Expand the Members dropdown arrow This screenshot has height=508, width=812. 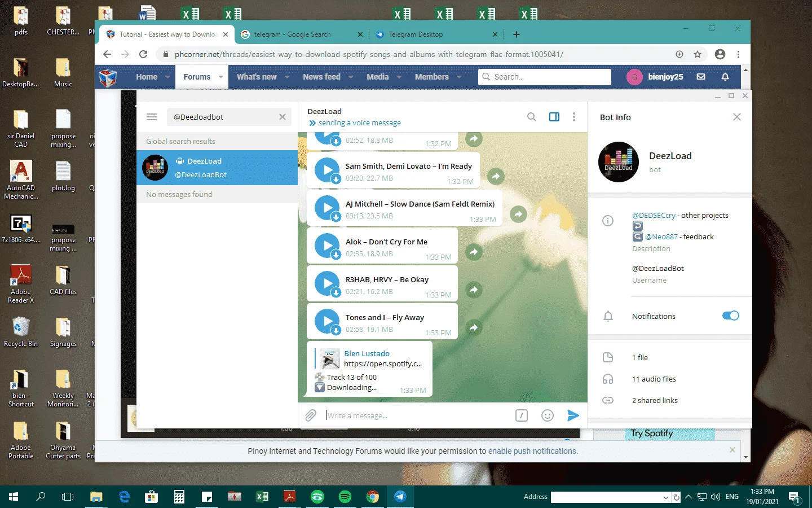click(459, 77)
